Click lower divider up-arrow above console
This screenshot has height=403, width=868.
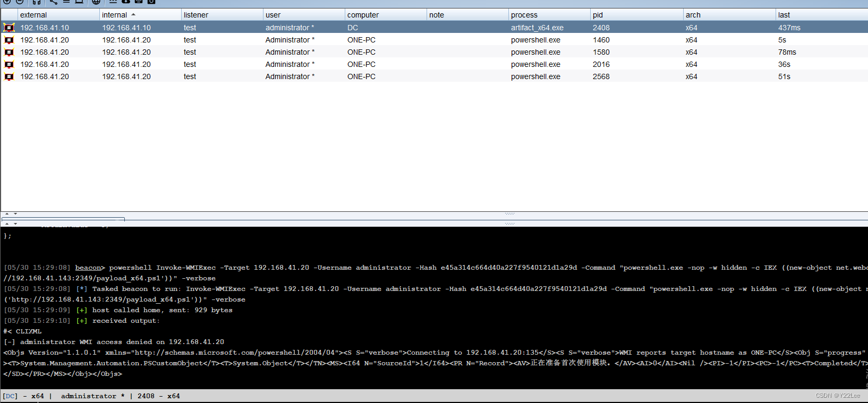pyautogui.click(x=7, y=224)
